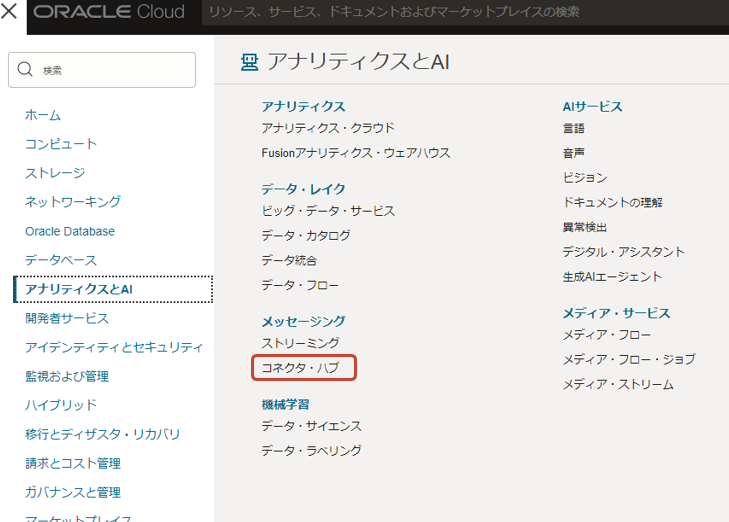Open 開発者サービス category
Image resolution: width=729 pixels, height=522 pixels.
click(67, 318)
